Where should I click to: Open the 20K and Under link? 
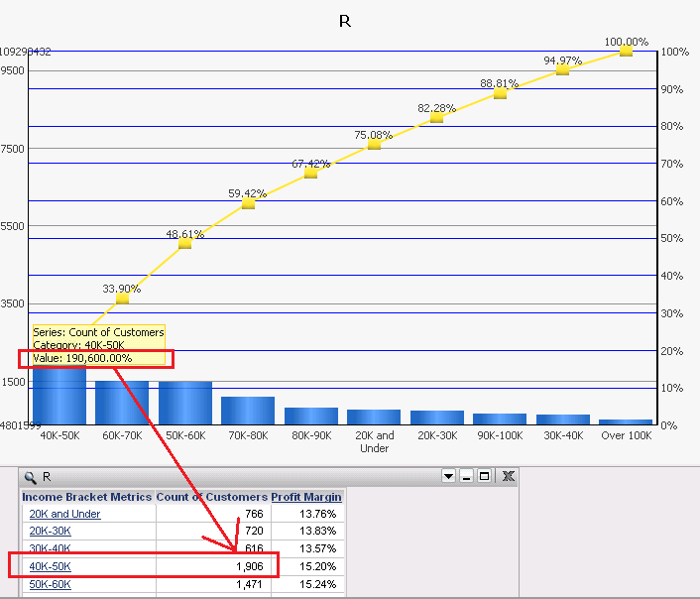64,514
